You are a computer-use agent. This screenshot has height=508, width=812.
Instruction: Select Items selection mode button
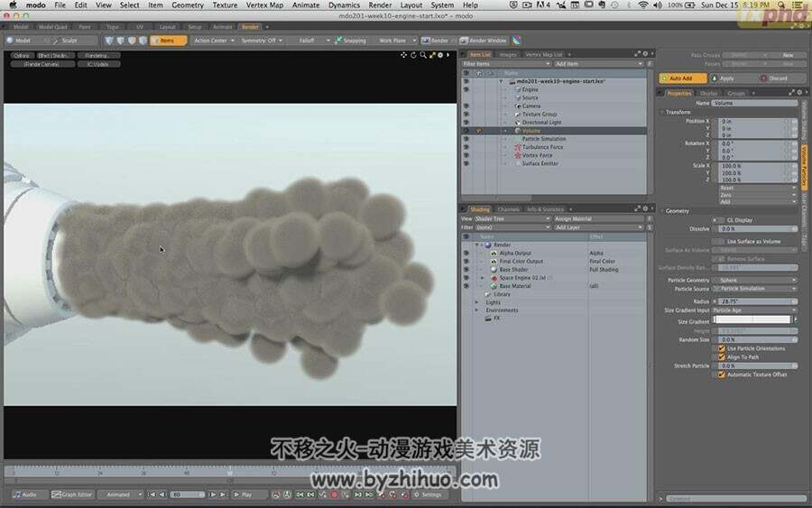click(x=169, y=41)
